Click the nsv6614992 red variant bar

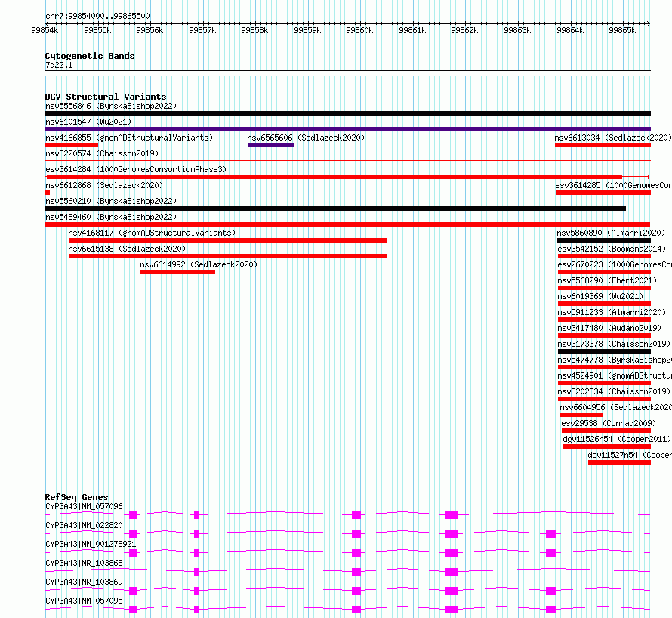coord(177,272)
